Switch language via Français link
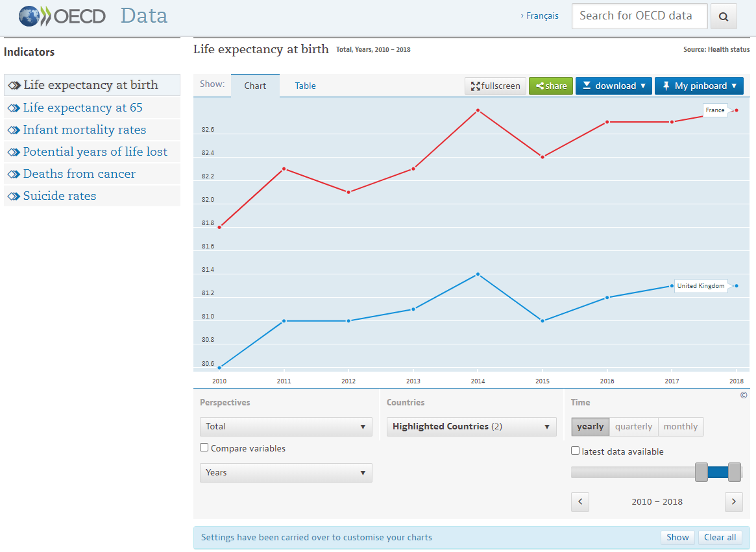 click(542, 16)
